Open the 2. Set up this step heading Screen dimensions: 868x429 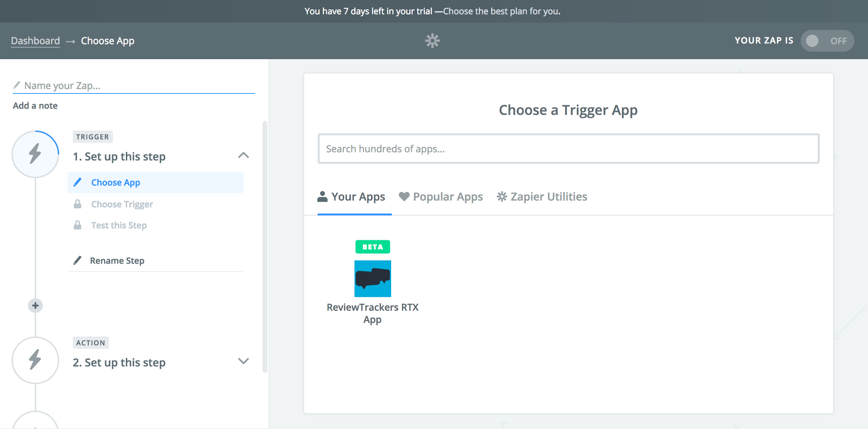click(x=119, y=363)
